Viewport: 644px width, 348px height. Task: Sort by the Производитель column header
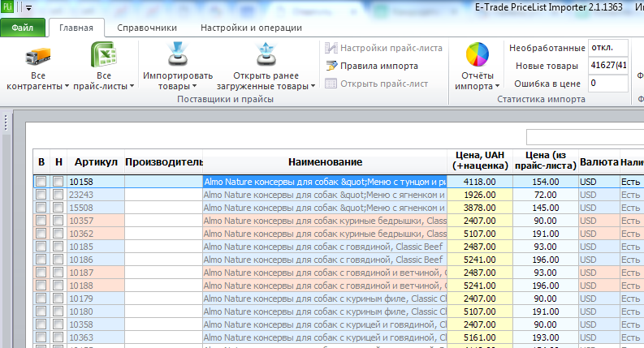(x=164, y=162)
